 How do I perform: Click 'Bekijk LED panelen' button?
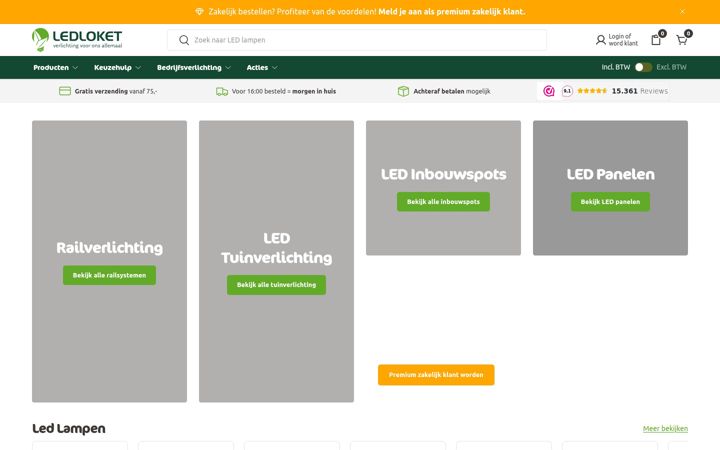(610, 202)
